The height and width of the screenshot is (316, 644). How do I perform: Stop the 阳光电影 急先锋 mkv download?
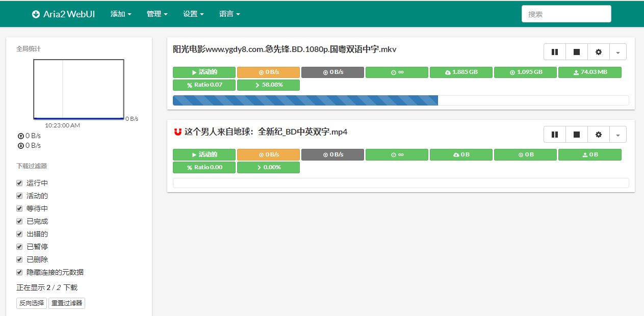point(577,51)
